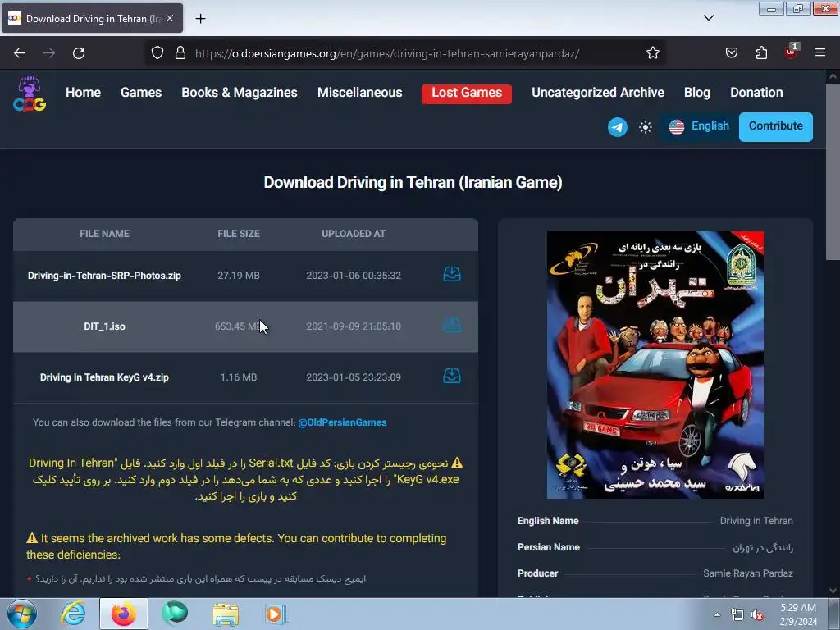Reload the current page
Screen dimensions: 840x630
point(79,53)
